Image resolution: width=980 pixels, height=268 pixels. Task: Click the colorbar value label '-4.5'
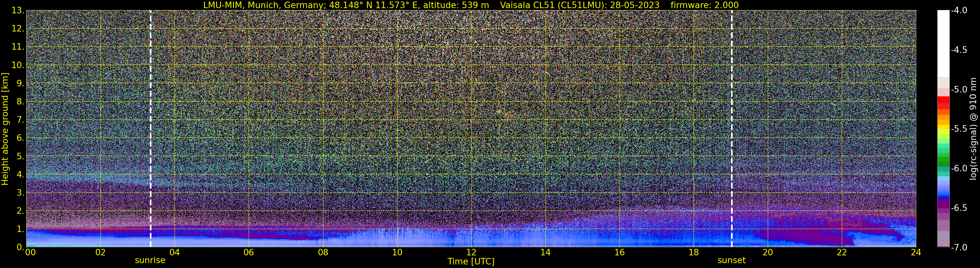click(x=959, y=50)
